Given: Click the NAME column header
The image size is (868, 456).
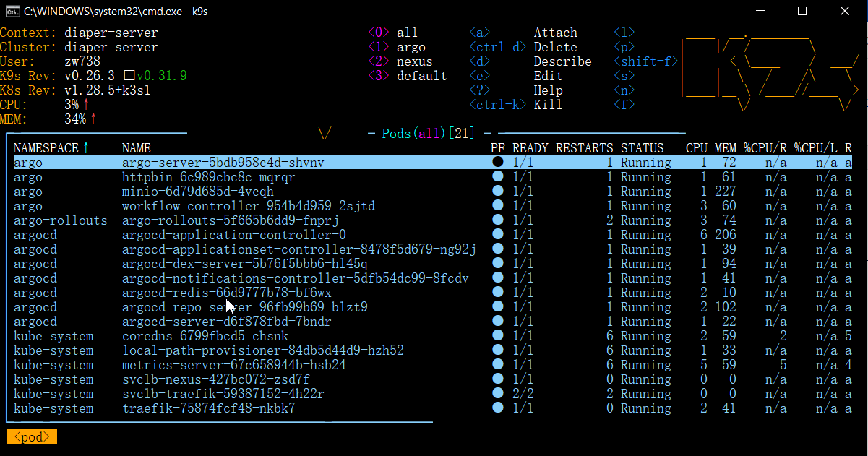Looking at the screenshot, I should tap(137, 148).
